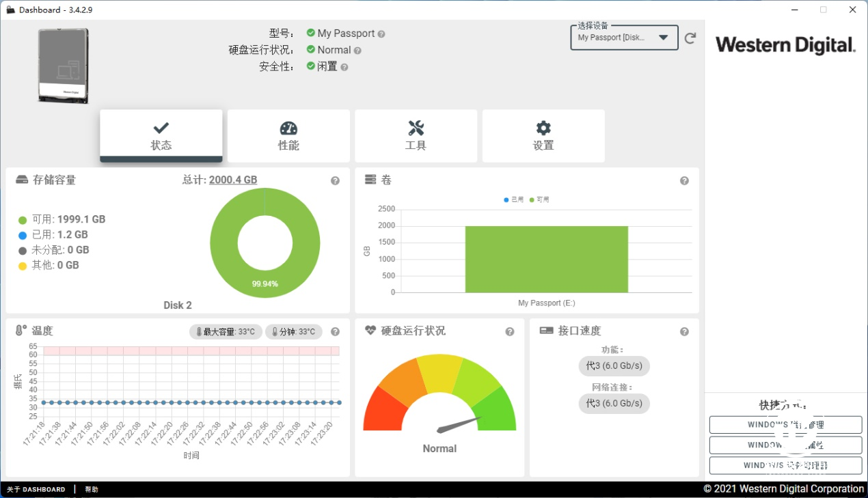Click the storage capacity drive icon
This screenshot has width=868, height=498.
[22, 180]
